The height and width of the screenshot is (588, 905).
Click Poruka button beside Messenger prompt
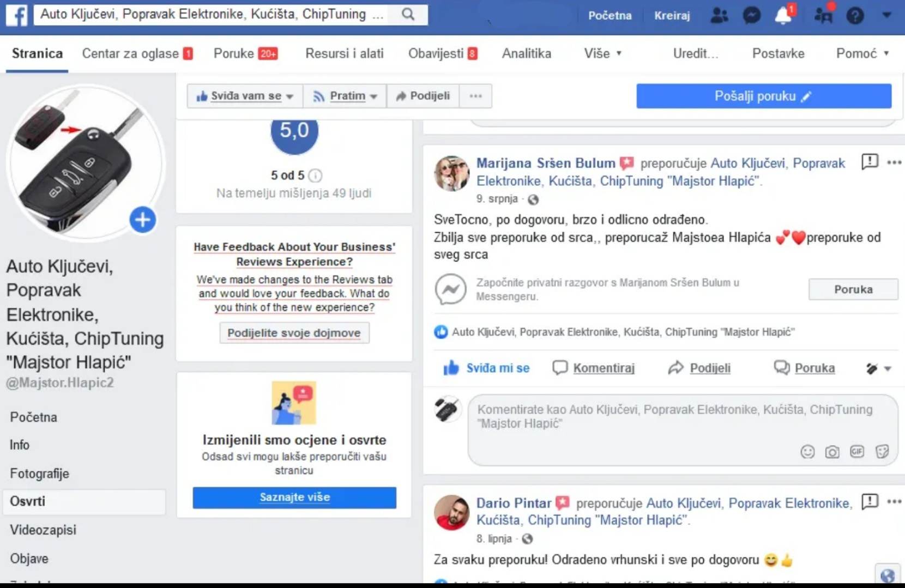[x=853, y=289]
